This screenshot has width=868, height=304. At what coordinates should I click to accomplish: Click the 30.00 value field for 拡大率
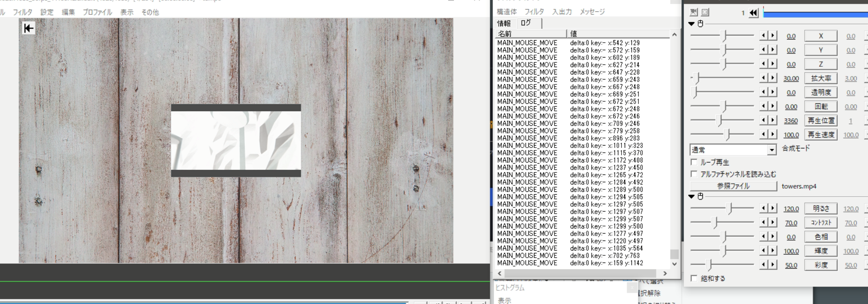pos(791,78)
